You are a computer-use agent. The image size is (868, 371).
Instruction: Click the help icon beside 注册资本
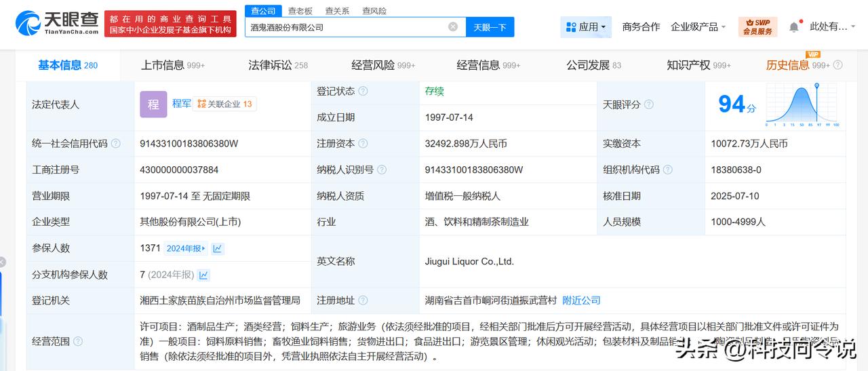coord(363,144)
